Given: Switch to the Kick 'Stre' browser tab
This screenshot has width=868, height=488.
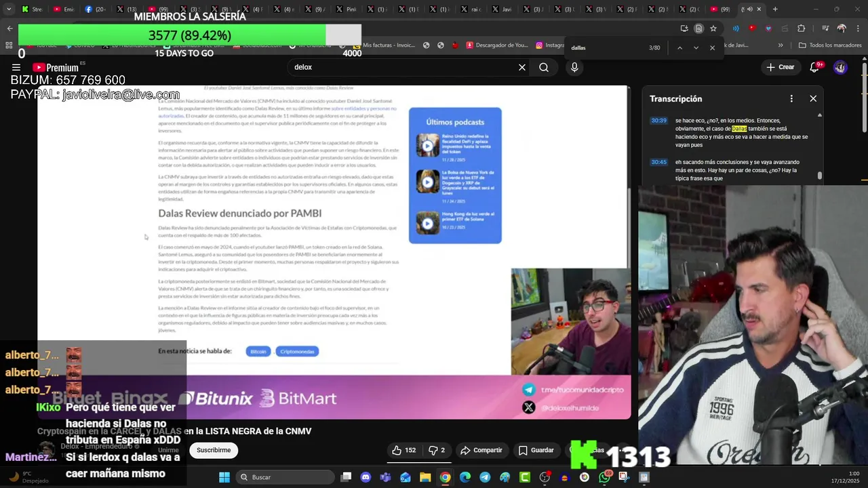Looking at the screenshot, I should click(32, 9).
